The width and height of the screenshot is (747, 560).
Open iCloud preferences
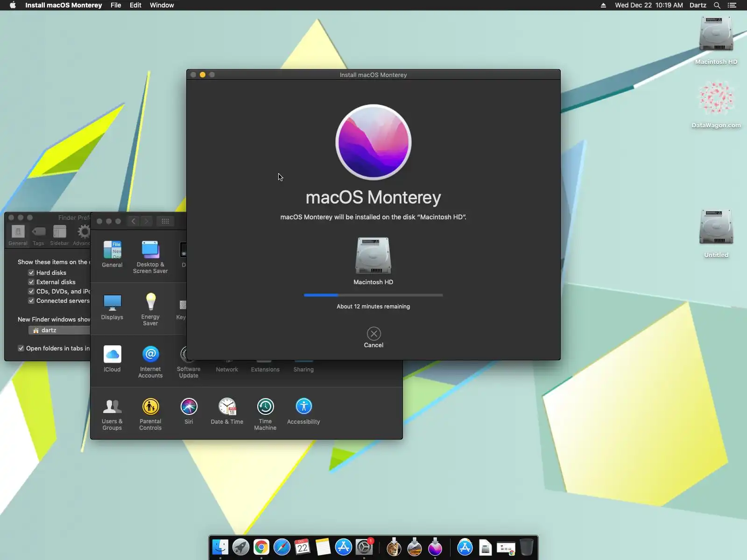coord(112,359)
